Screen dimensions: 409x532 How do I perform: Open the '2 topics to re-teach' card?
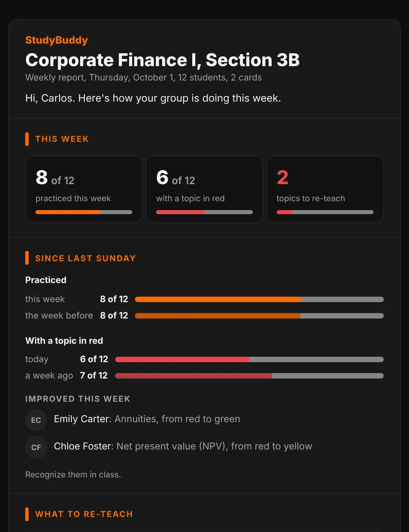pyautogui.click(x=325, y=189)
